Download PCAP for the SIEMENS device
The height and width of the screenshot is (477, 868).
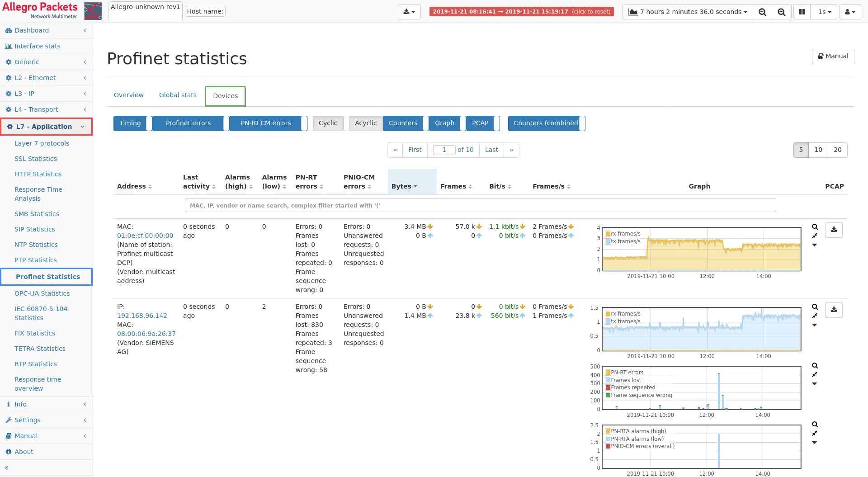(x=834, y=310)
